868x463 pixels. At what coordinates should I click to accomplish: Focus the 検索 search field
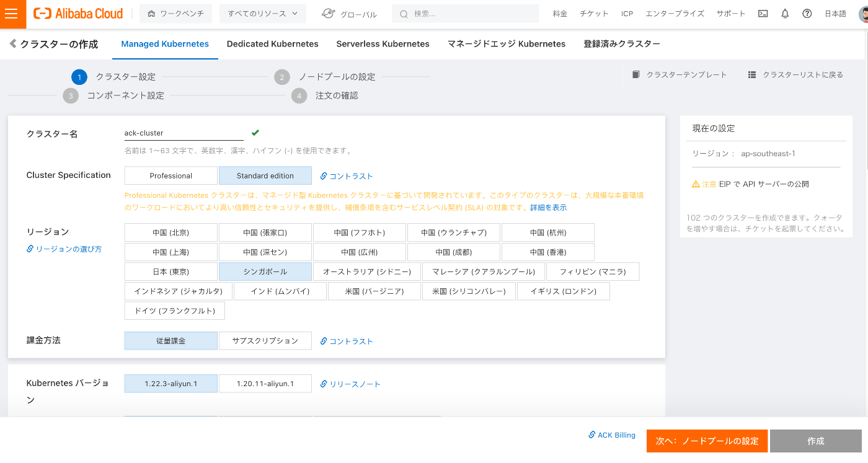465,14
